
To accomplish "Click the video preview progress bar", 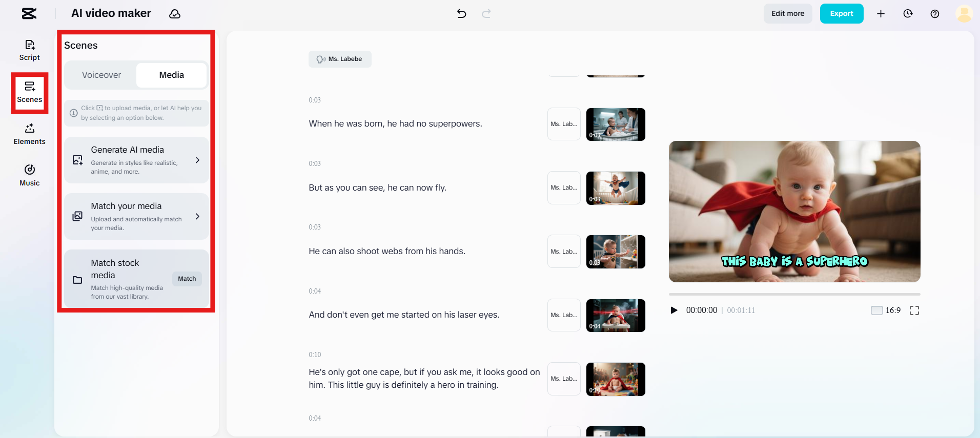I will click(x=794, y=295).
